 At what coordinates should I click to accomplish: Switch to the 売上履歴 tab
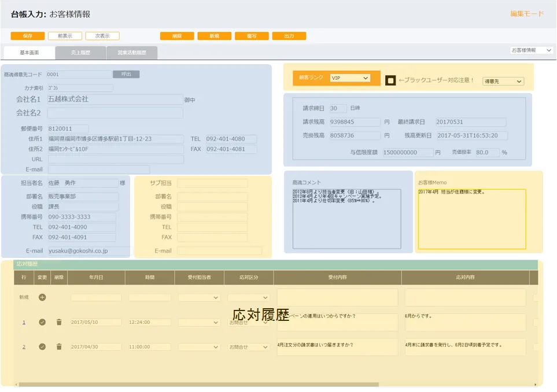pos(80,53)
